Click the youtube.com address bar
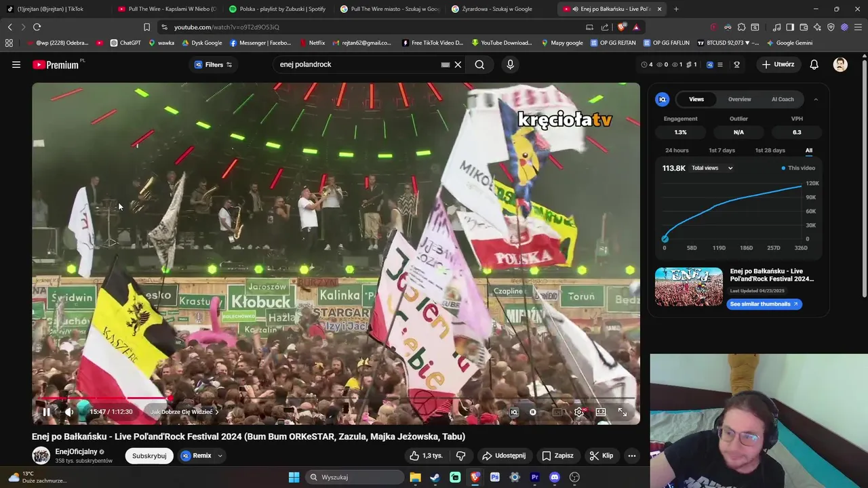The image size is (868, 488). click(373, 27)
